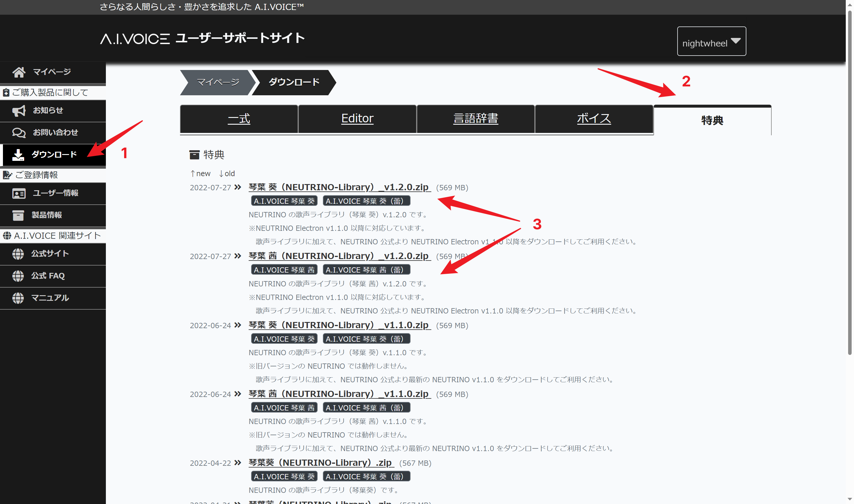Open the nightwheel account dropdown
The width and height of the screenshot is (854, 504).
(711, 41)
